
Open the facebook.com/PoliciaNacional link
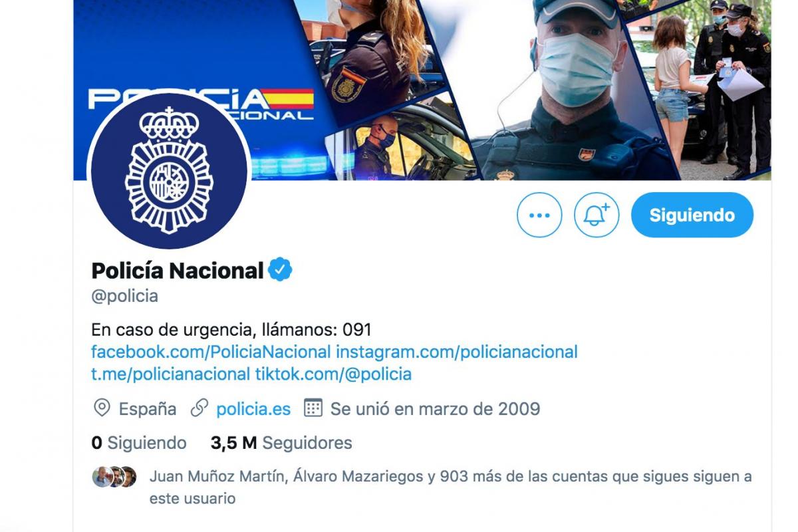click(x=211, y=352)
